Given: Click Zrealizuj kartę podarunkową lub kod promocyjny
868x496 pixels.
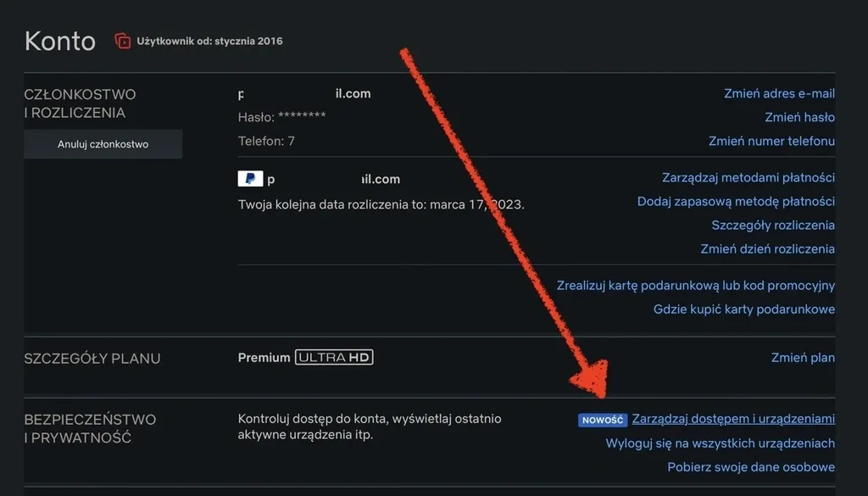Looking at the screenshot, I should 696,286.
